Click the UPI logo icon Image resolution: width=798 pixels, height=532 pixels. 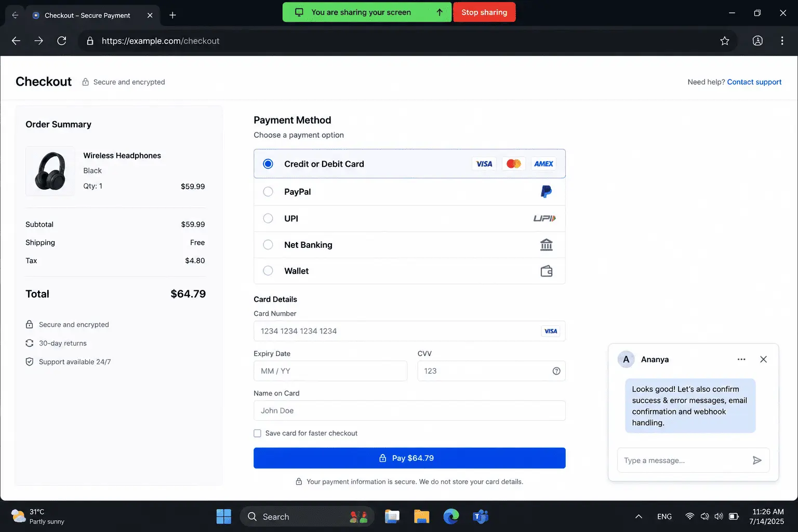coord(544,219)
